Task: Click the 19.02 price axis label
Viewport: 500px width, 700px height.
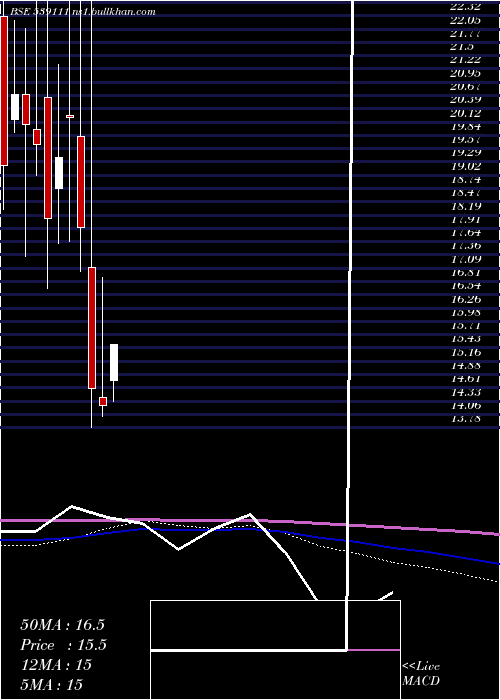Action: pyautogui.click(x=466, y=166)
